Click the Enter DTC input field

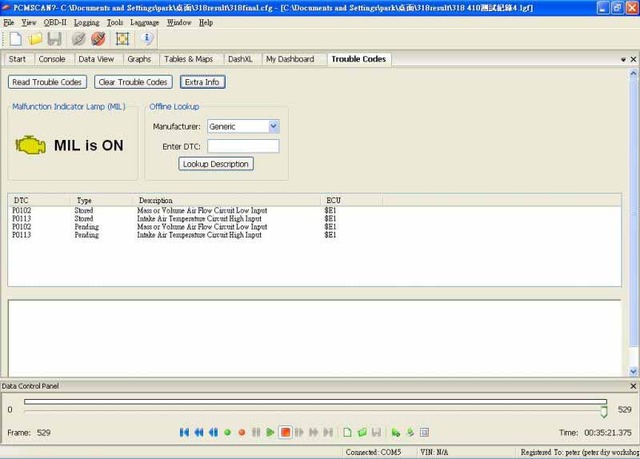tap(243, 146)
